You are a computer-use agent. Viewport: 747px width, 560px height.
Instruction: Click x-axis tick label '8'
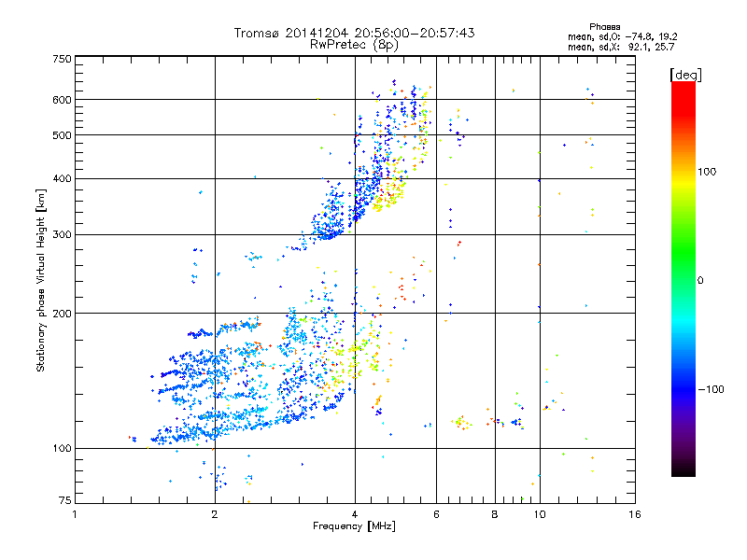point(495,514)
